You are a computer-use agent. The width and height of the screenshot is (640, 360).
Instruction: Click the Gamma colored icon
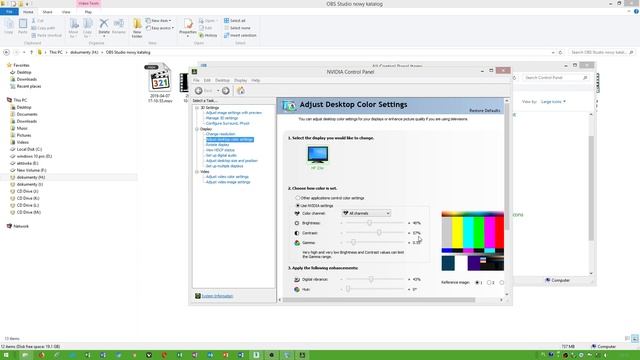pos(297,243)
